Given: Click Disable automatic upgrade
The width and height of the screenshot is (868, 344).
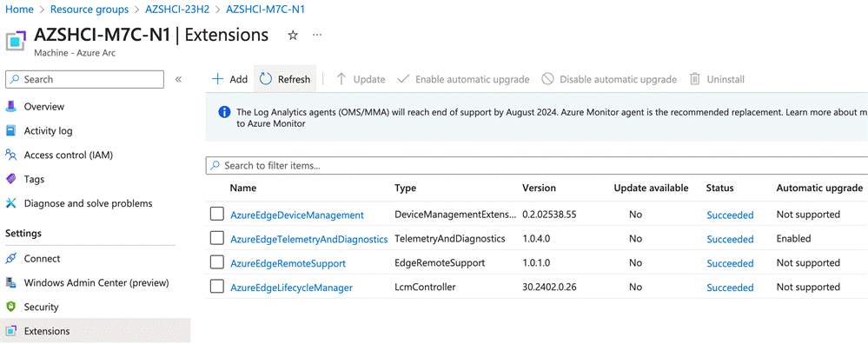Looking at the screenshot, I should (x=609, y=79).
